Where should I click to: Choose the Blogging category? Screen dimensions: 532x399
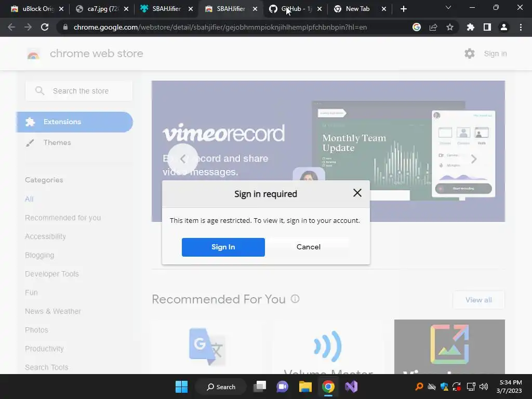(x=39, y=255)
